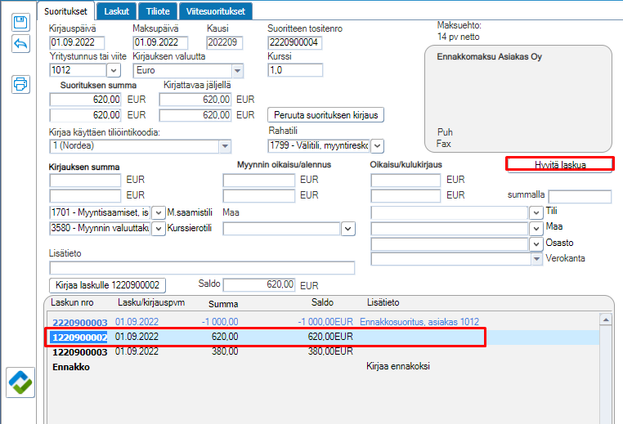Image resolution: width=623 pixels, height=424 pixels.
Task: Click the undo back-arrow icon
Action: pos(20,44)
